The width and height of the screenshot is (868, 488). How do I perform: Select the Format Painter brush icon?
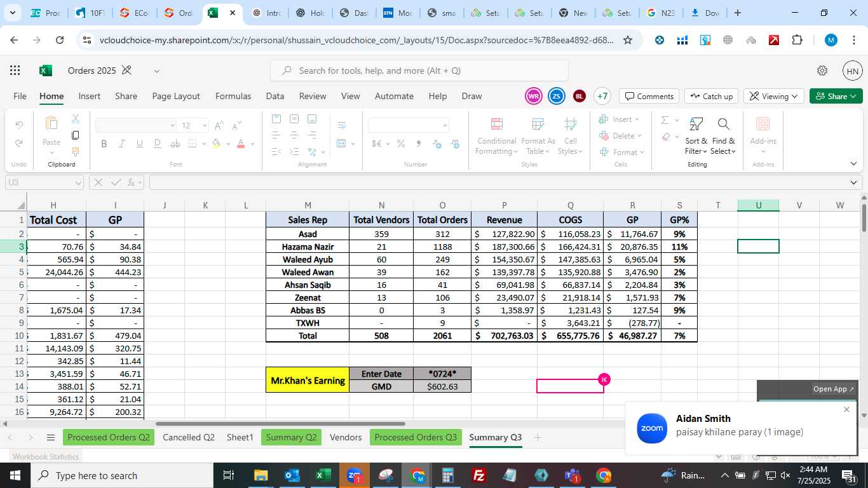(76, 152)
